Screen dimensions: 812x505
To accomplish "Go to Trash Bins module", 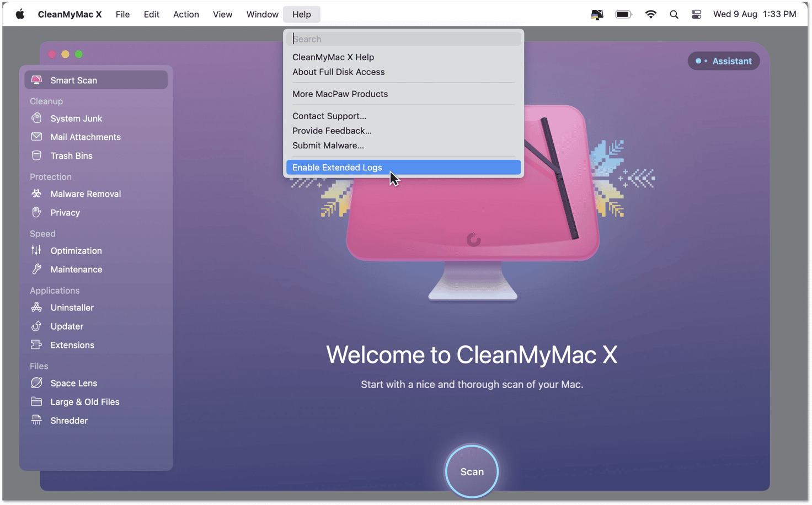I will [96, 155].
